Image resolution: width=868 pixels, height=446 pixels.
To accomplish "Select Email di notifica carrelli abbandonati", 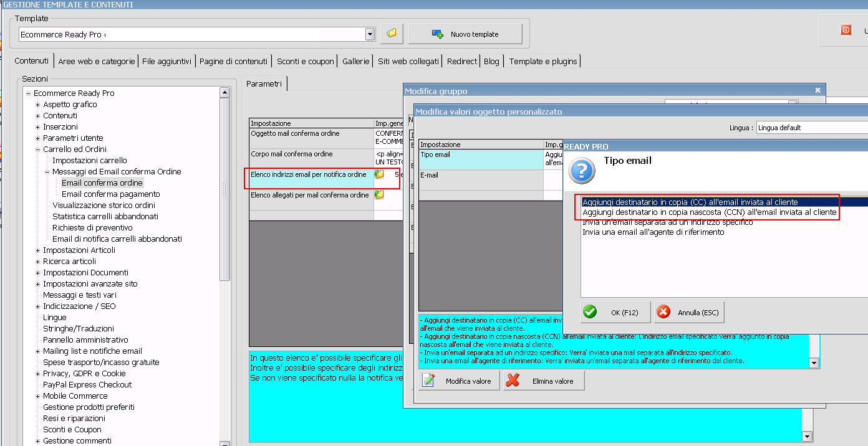I will tap(117, 239).
